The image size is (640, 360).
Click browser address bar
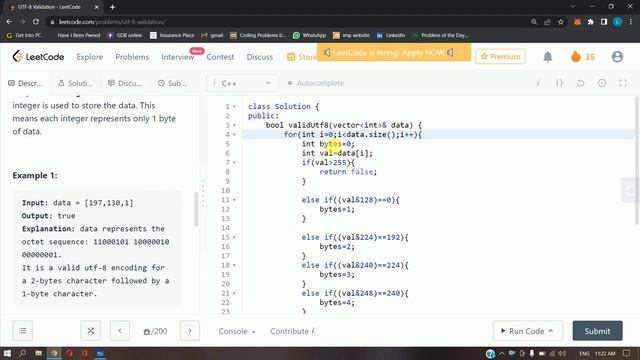[x=286, y=22]
